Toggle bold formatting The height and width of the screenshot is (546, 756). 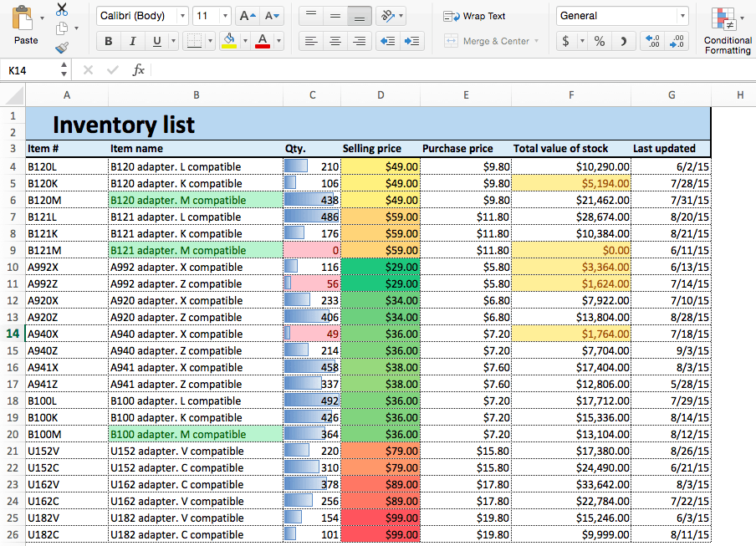(108, 41)
